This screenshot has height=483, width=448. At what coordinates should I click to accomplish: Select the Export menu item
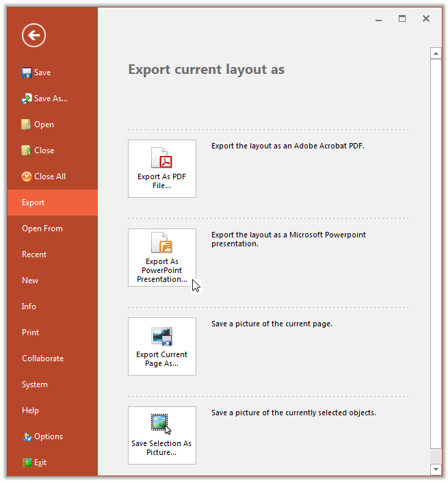tap(33, 203)
